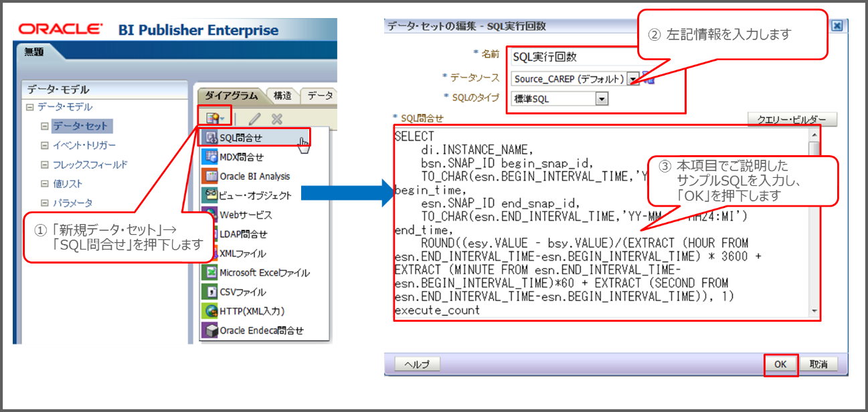Click the クエリー・ビルダー button

coord(792,119)
